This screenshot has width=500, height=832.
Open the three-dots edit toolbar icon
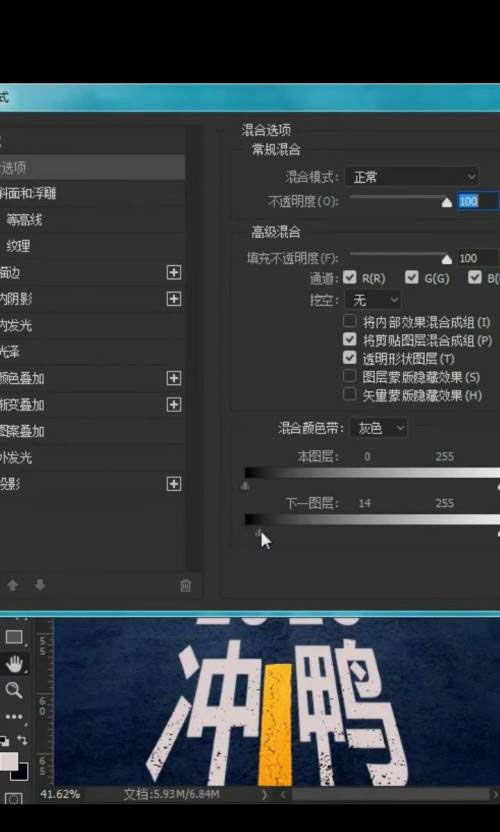point(14,717)
